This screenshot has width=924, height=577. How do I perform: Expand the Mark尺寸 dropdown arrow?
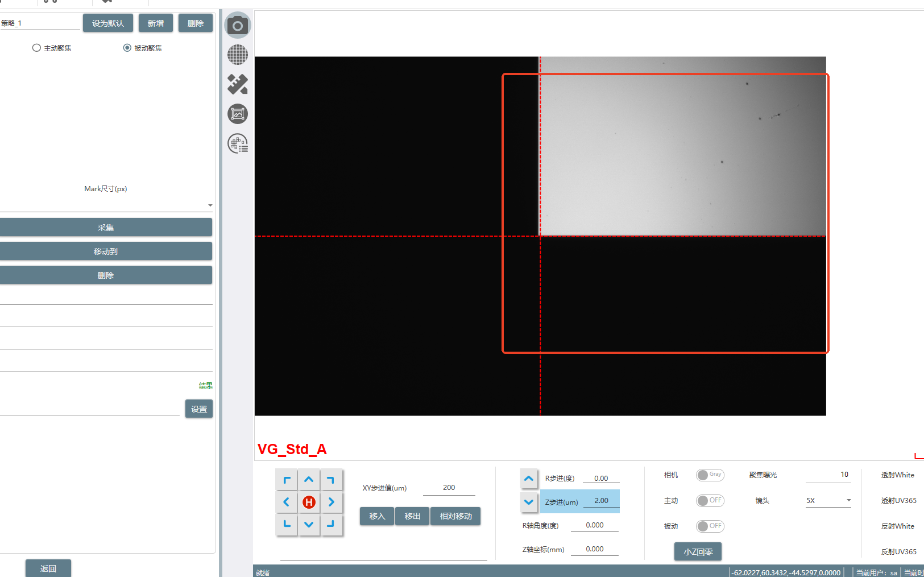210,205
